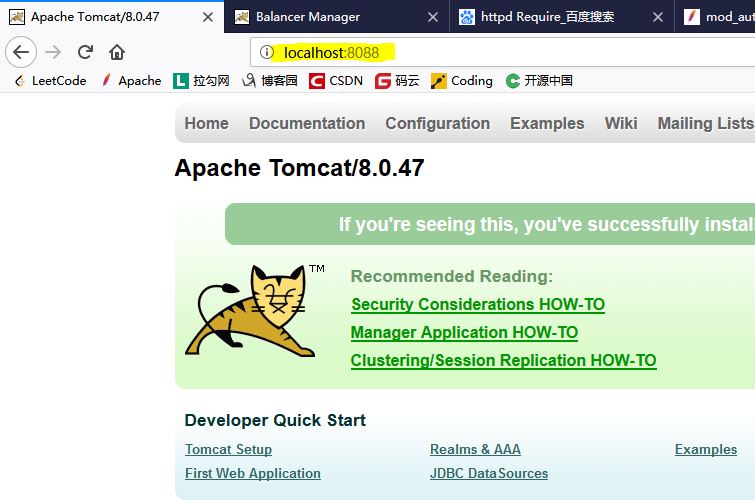The width and height of the screenshot is (755, 502).
Task: Open the Coding bookmark
Action: click(462, 81)
